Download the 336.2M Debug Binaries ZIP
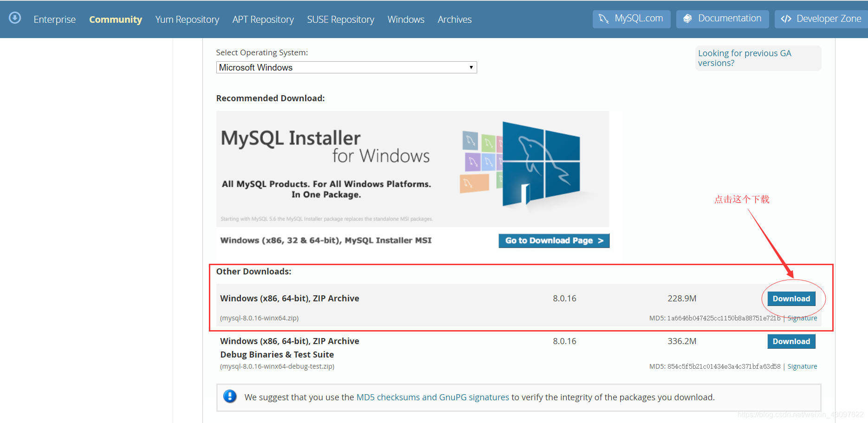Image resolution: width=868 pixels, height=423 pixels. (x=791, y=341)
